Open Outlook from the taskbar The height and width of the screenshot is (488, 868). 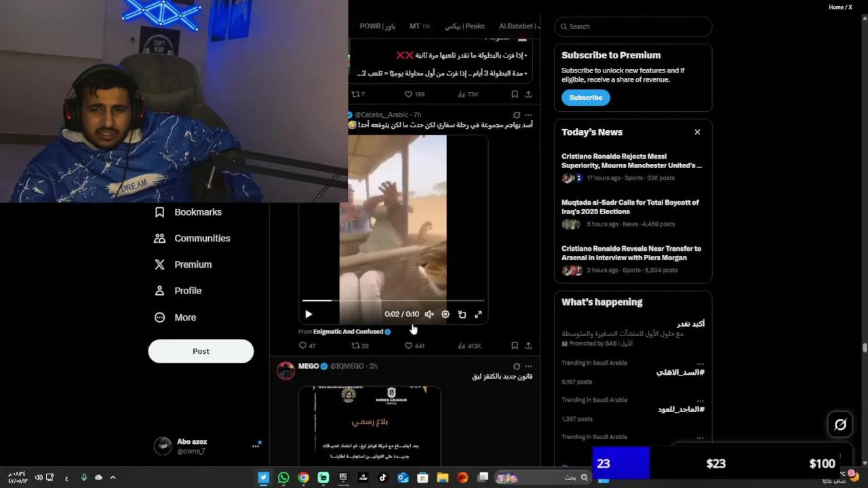tap(403, 478)
